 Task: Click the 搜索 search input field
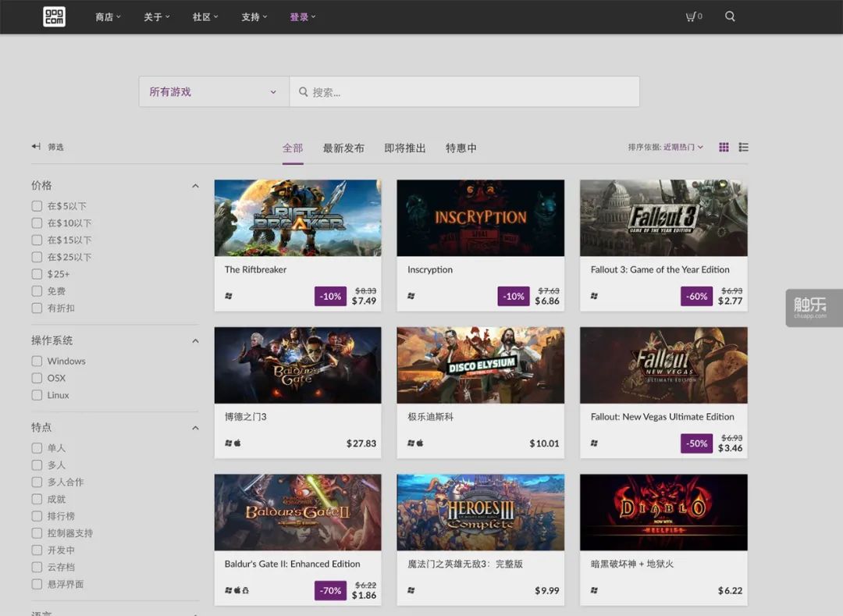(468, 92)
